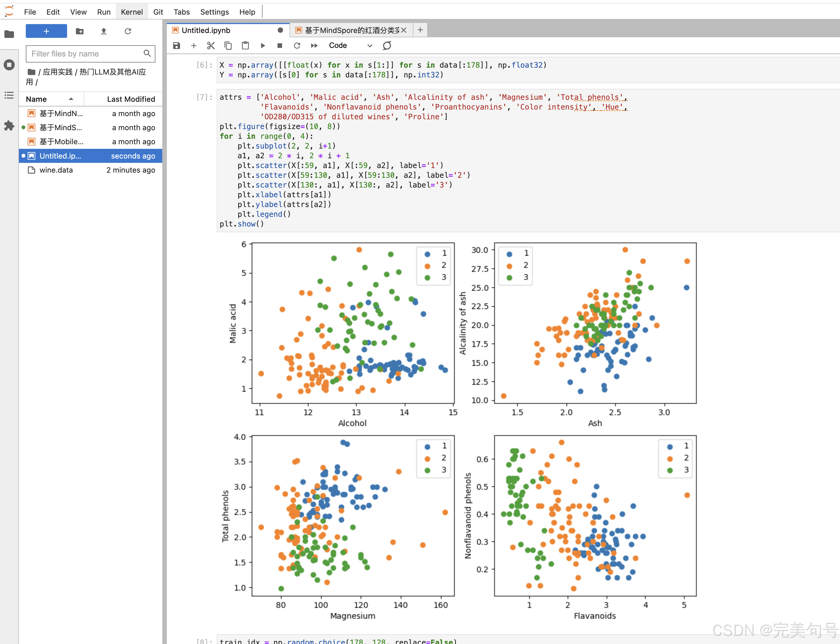Show table of contents sidebar
Screen dimensions: 840x644
tap(9, 95)
